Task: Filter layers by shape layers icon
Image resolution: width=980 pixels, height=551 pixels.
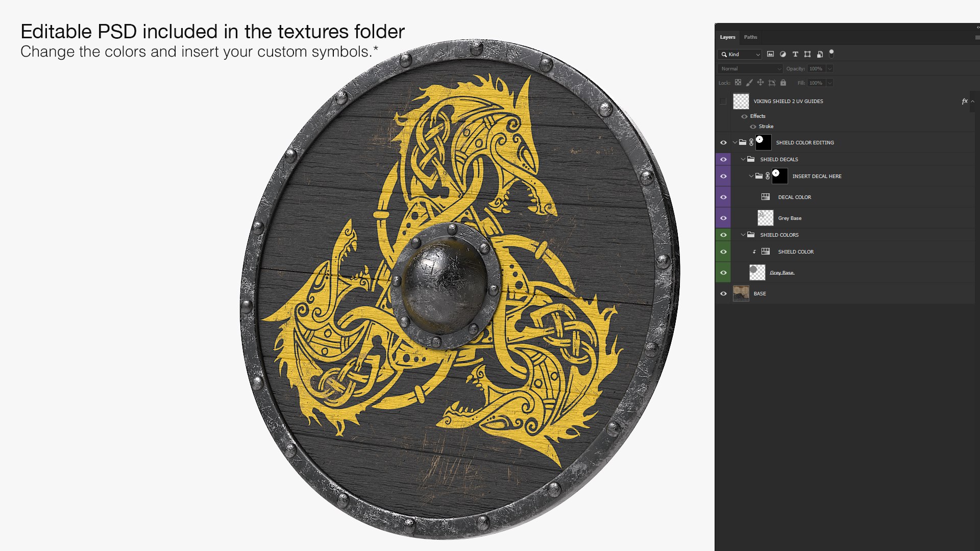Action: coord(807,54)
